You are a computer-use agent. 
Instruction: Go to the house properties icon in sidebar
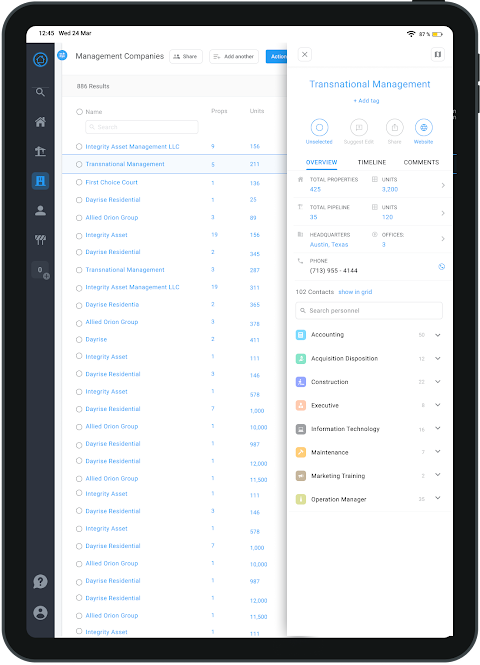pos(40,122)
